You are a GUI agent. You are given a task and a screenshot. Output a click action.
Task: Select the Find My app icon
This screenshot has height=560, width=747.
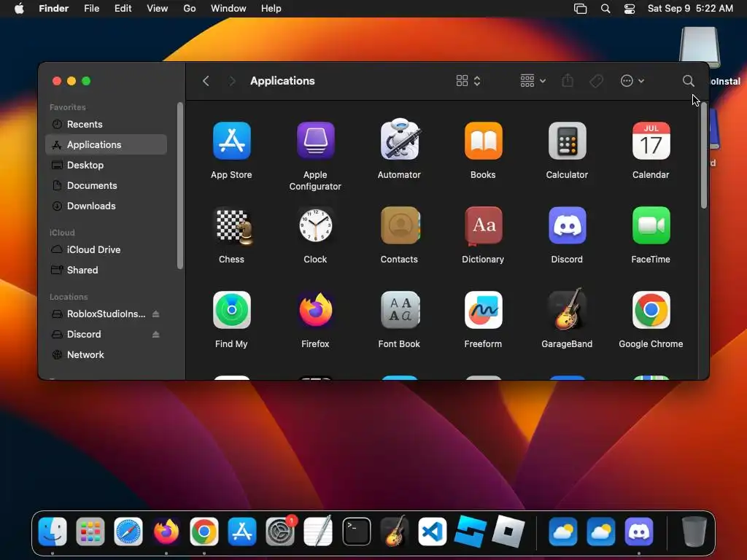click(x=231, y=310)
